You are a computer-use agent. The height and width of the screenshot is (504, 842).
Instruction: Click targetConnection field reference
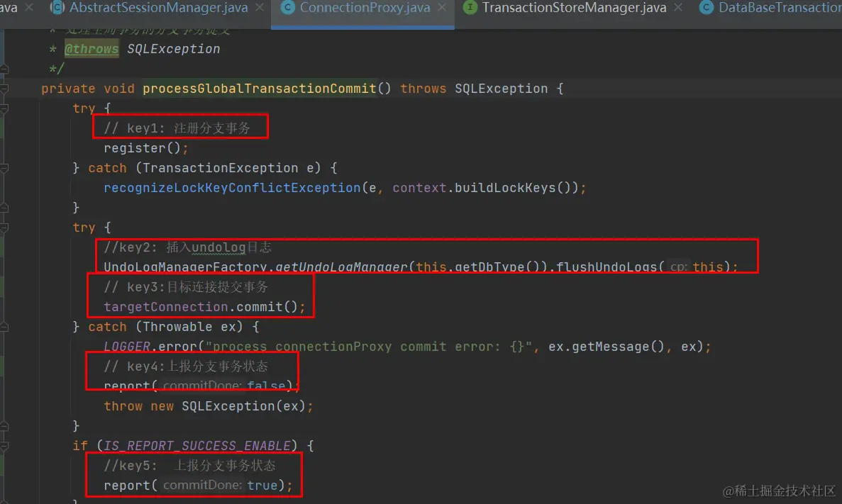pyautogui.click(x=166, y=307)
